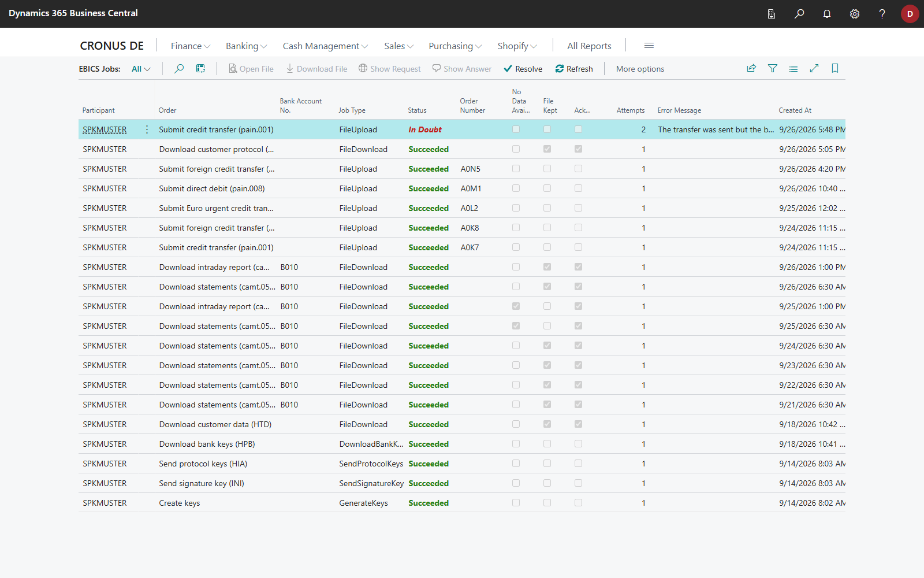
Task: Open the EBICS Jobs All view dropdown
Action: click(x=141, y=69)
